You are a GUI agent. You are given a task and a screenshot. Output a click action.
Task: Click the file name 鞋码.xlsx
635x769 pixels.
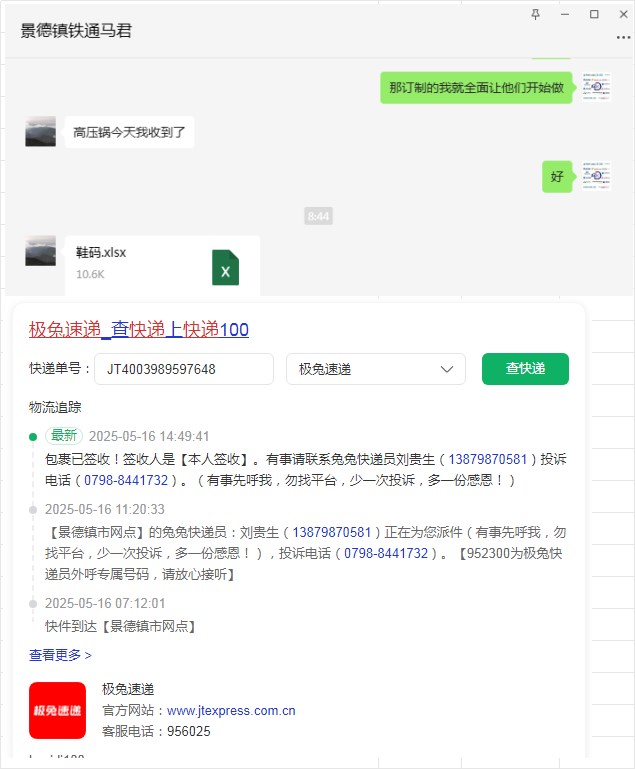pos(101,252)
